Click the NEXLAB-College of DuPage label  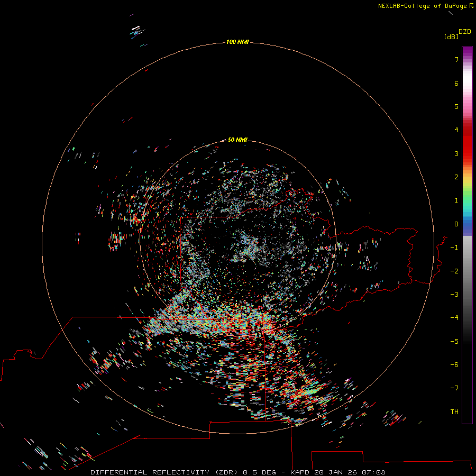[x=422, y=6]
